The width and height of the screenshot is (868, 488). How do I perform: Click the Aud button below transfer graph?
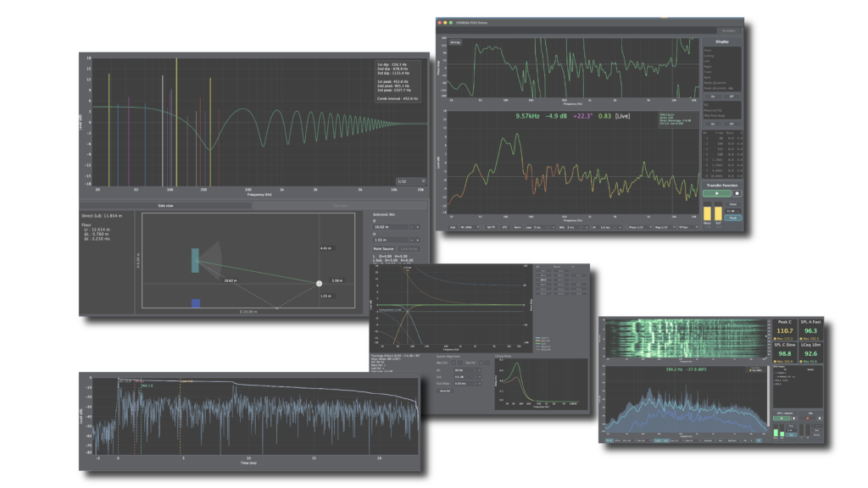453,227
